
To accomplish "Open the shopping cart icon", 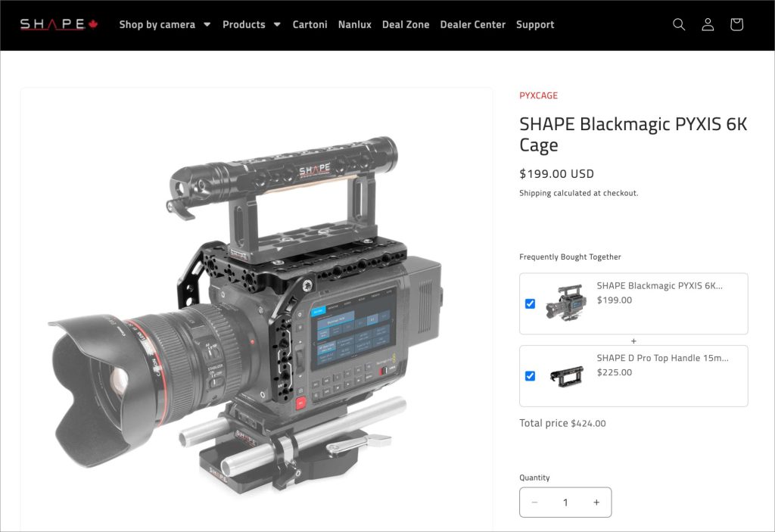I will pyautogui.click(x=736, y=24).
